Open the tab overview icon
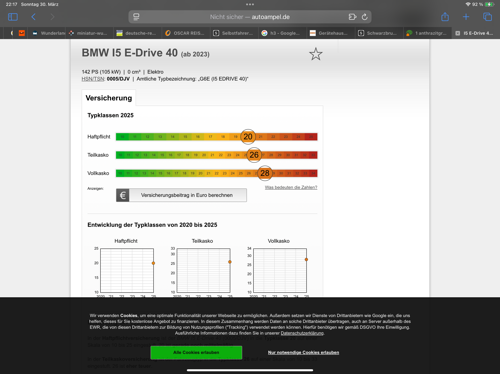 (487, 17)
